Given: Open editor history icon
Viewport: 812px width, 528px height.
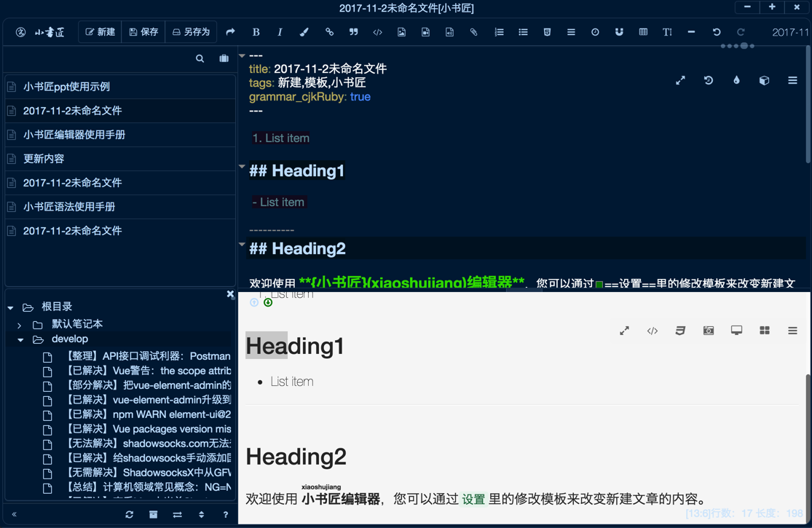Looking at the screenshot, I should pos(709,80).
